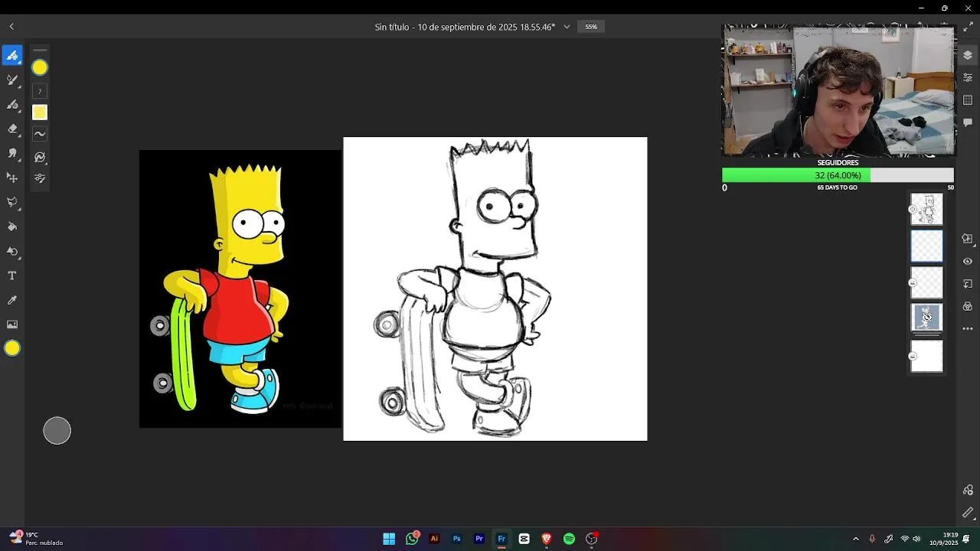Viewport: 980px width, 551px height.
Task: Click the tool options drag handle bar
Action: (x=40, y=50)
